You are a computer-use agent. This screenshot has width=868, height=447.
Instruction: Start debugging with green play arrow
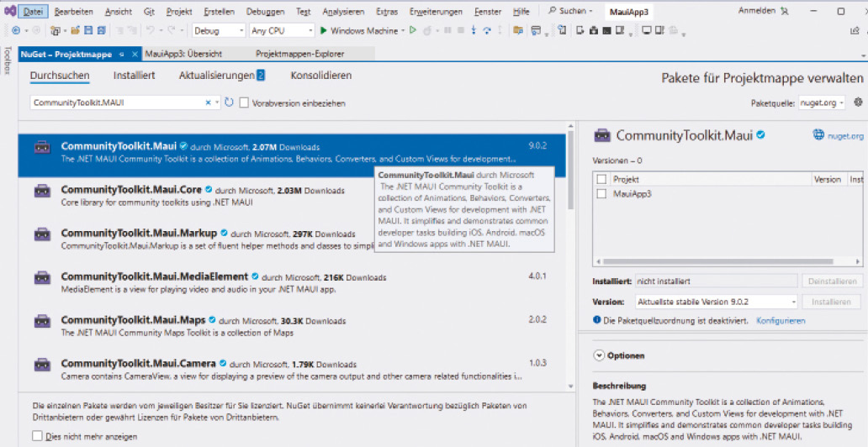click(324, 31)
